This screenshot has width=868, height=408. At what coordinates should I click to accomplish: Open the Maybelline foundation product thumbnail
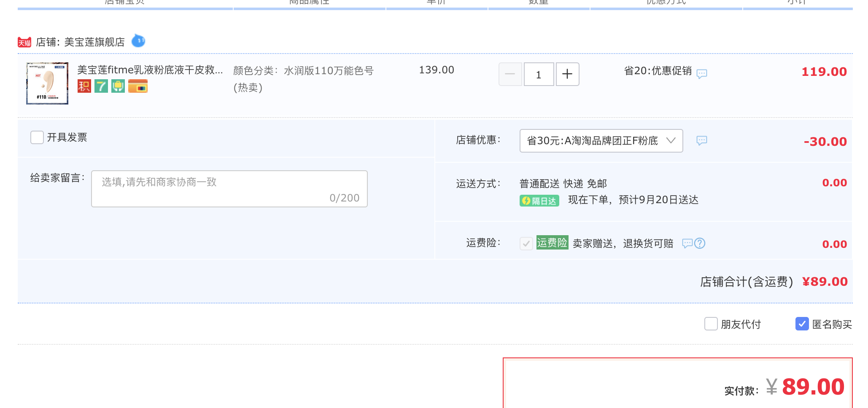point(47,83)
